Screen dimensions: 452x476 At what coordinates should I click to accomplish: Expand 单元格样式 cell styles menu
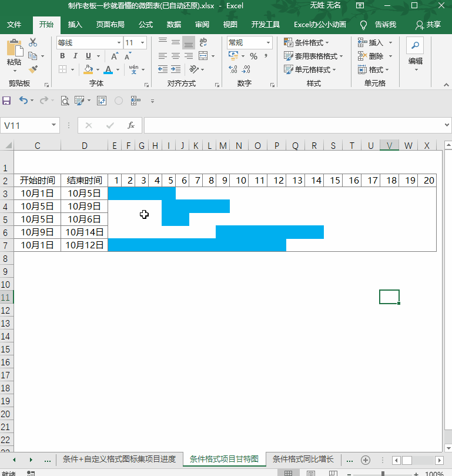pyautogui.click(x=310, y=69)
